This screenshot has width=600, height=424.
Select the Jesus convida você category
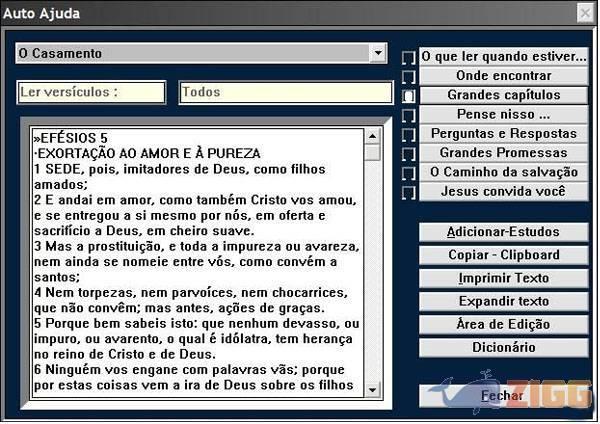click(504, 191)
